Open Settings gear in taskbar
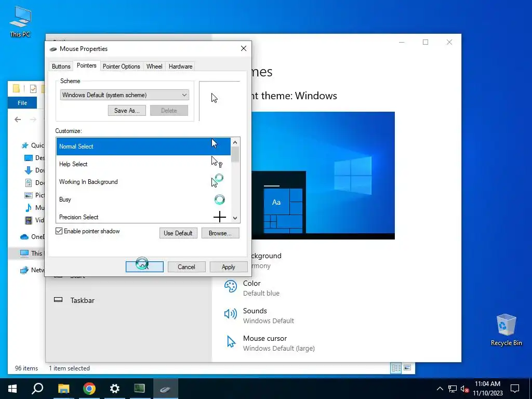532x399 pixels. (x=115, y=389)
